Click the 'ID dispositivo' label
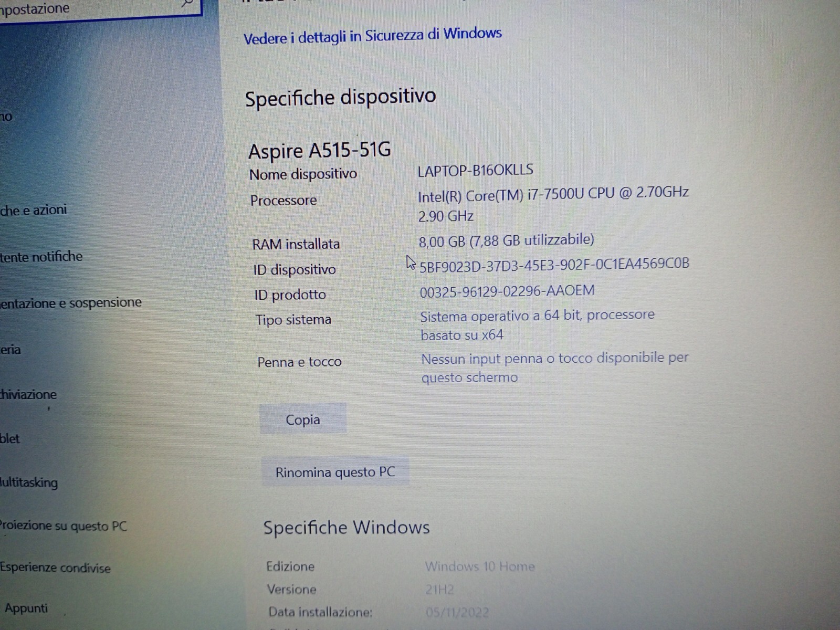 point(295,270)
